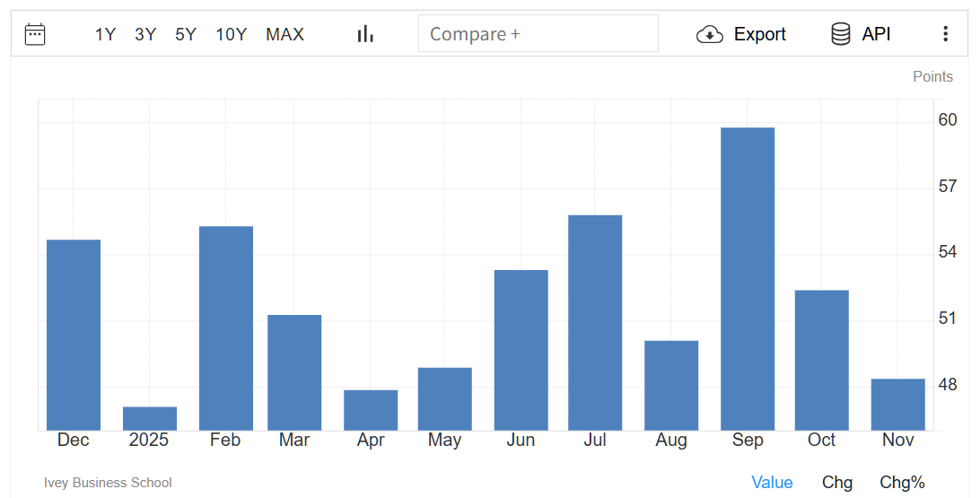Select the 3Y time range

(145, 34)
